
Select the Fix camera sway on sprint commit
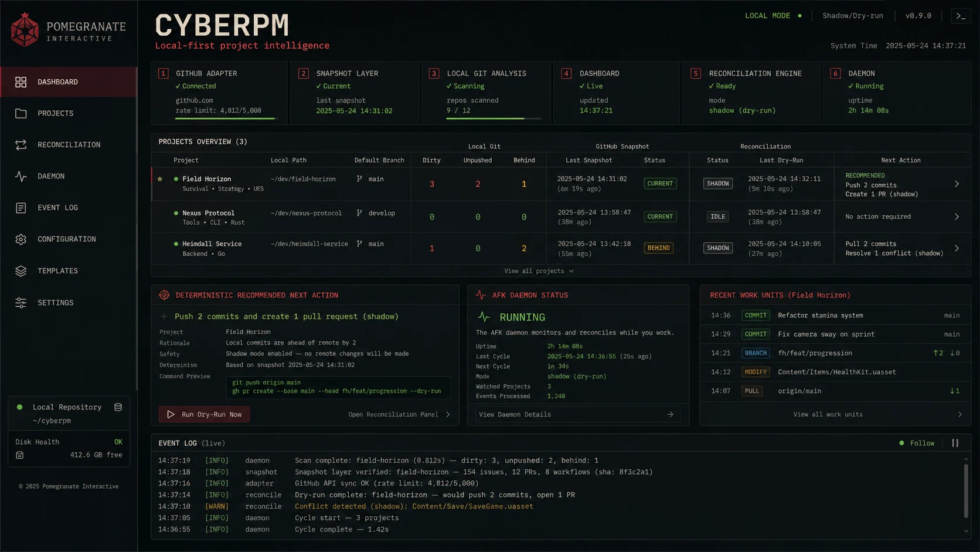(835, 334)
